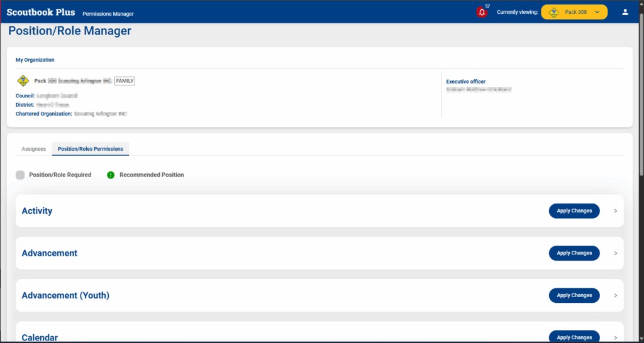Click the FAMILY tag next to pack name

point(125,80)
